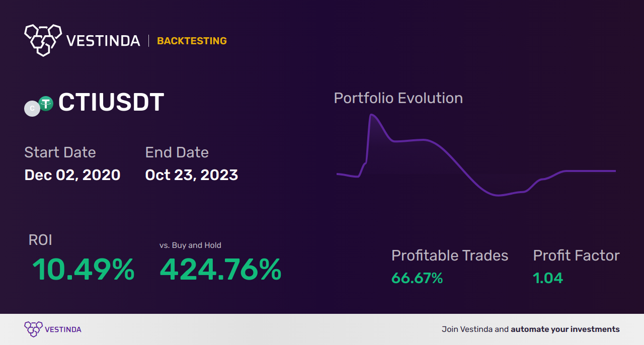Click the lowest dip of the chart line
644x345 pixels.
click(x=499, y=195)
